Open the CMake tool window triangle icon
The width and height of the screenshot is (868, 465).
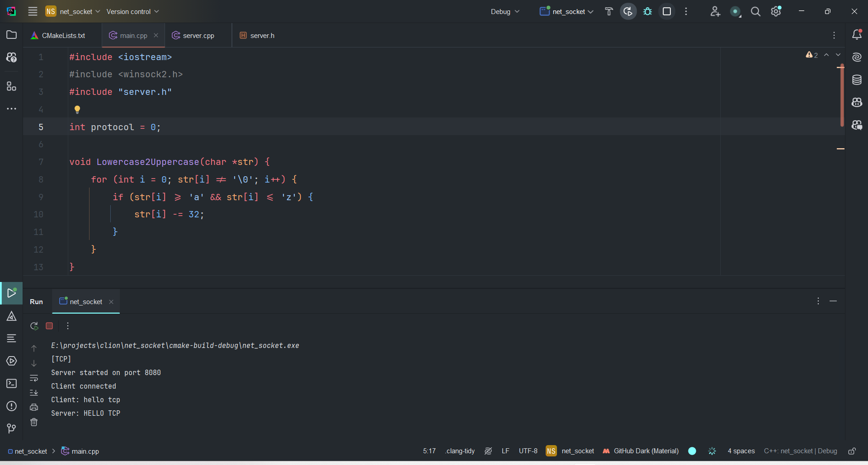(x=12, y=316)
